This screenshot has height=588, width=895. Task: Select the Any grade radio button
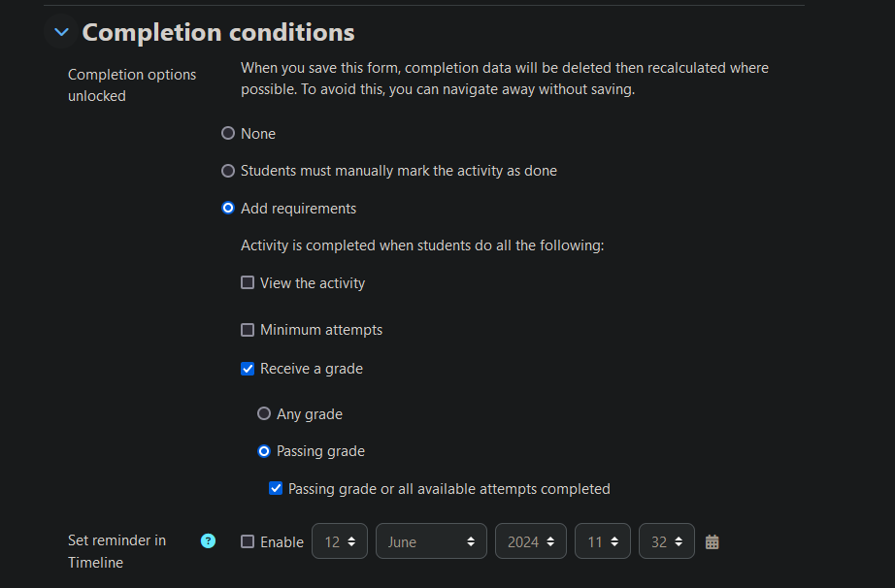pos(264,413)
